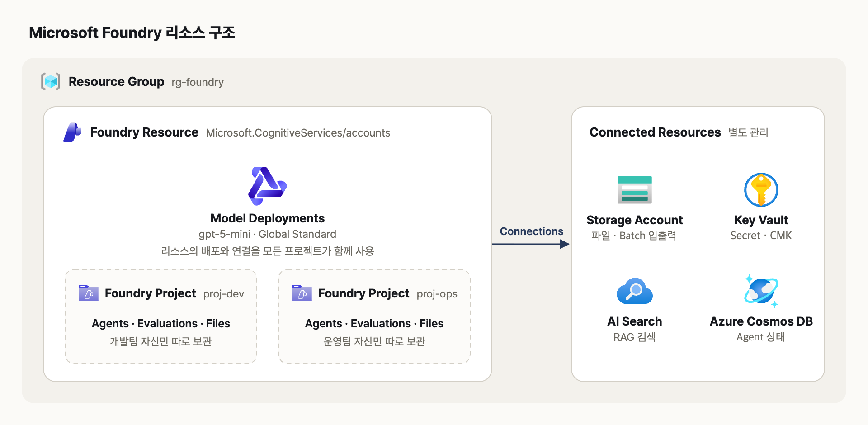The height and width of the screenshot is (425, 868).
Task: Click the Resource Group cube icon
Action: click(51, 81)
